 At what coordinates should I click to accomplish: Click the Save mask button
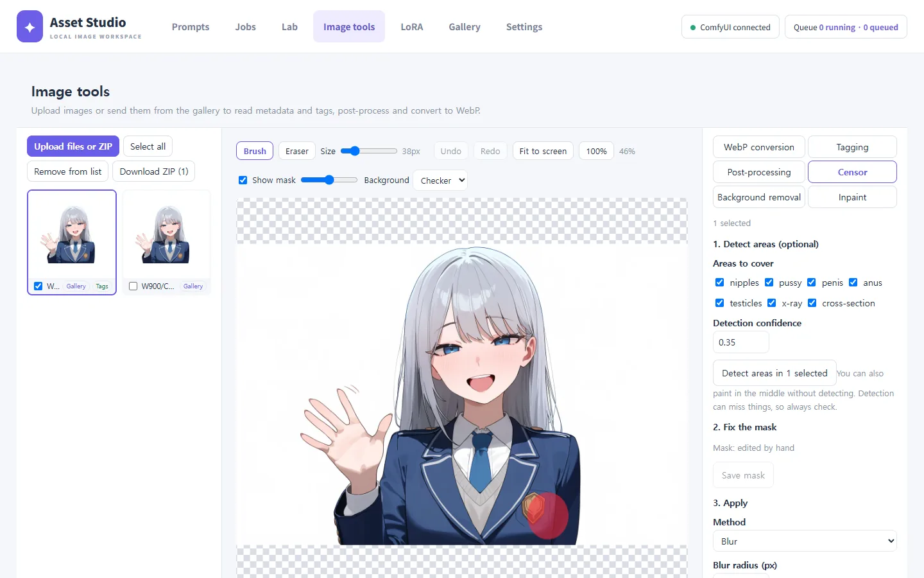tap(743, 475)
